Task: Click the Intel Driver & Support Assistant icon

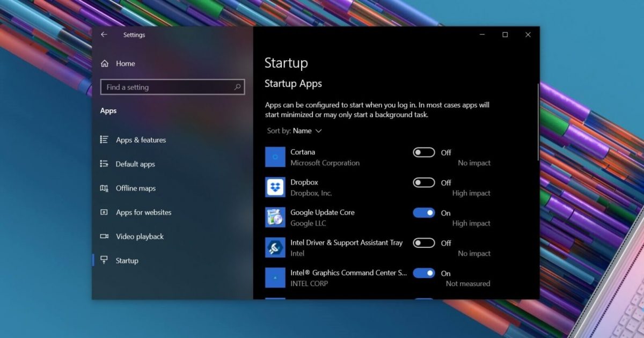Action: pyautogui.click(x=275, y=247)
